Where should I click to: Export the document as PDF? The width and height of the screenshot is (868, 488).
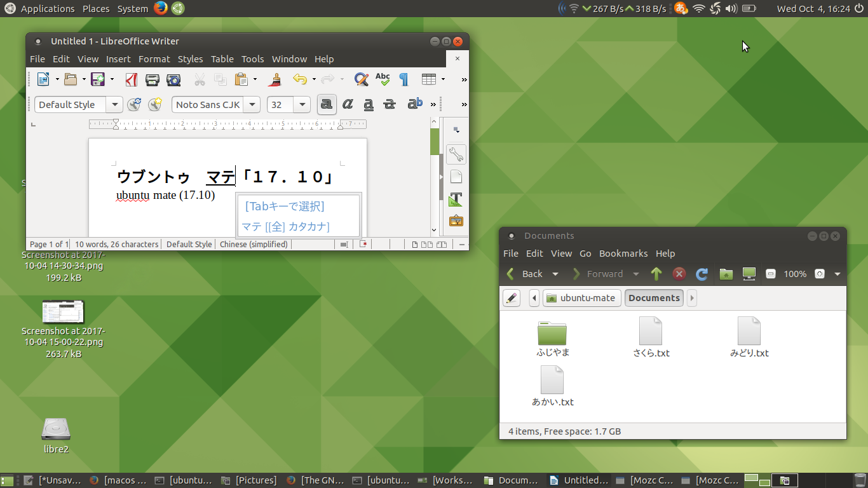(x=132, y=79)
